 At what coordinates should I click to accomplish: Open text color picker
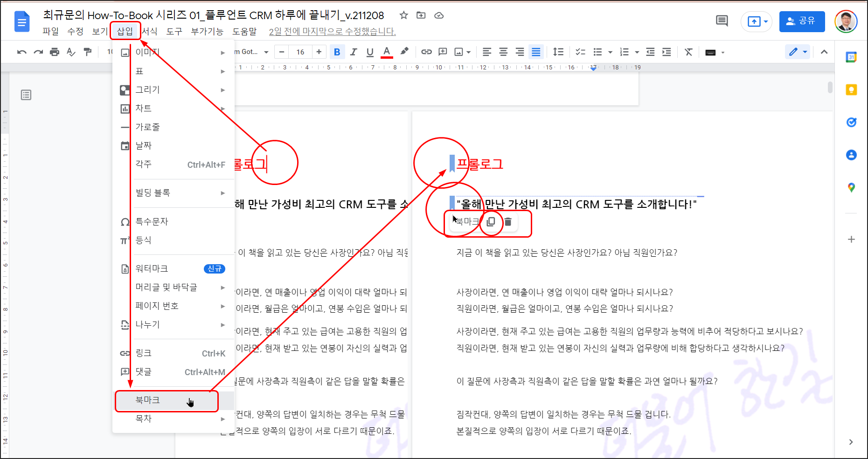387,52
